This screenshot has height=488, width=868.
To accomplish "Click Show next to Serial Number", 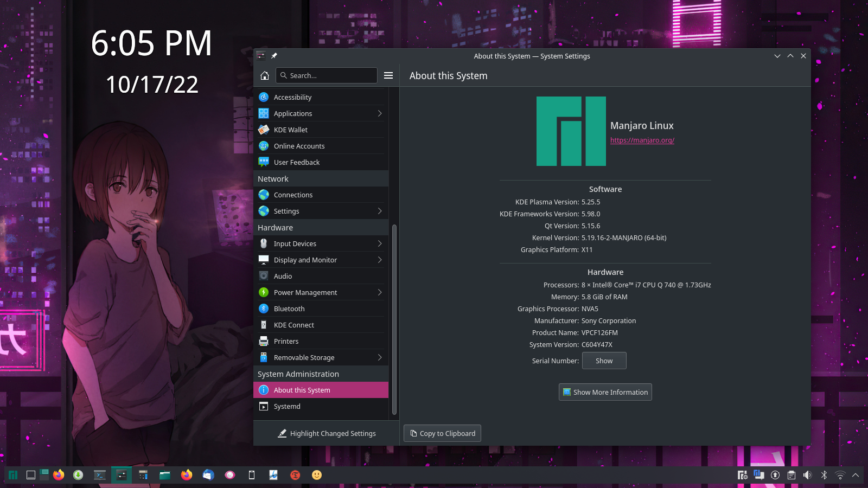I will [604, 361].
